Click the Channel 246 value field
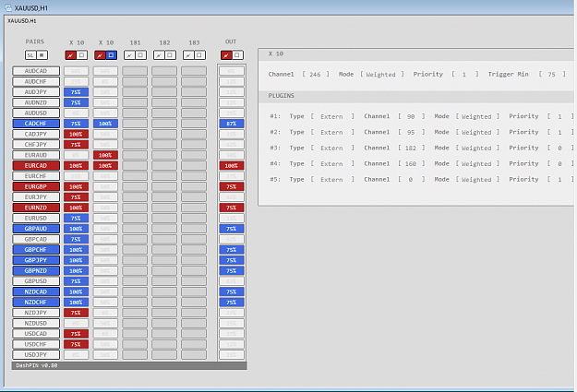This screenshot has width=577, height=392. (x=316, y=75)
